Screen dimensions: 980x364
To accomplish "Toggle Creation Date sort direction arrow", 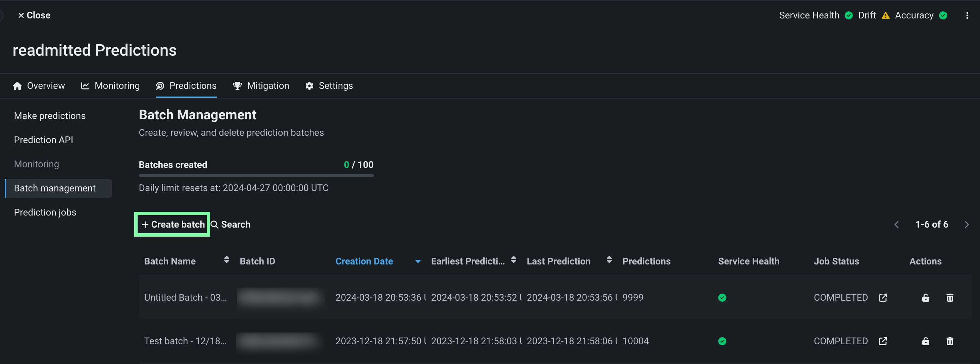I will coord(418,261).
